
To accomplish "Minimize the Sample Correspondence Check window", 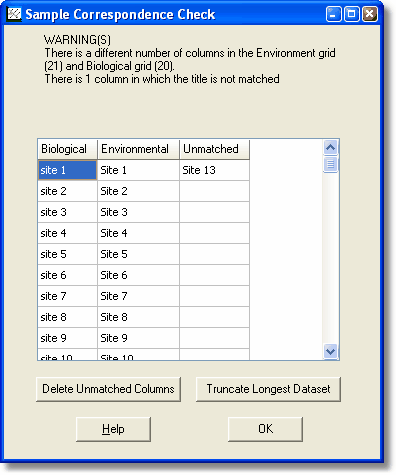I will pos(333,14).
